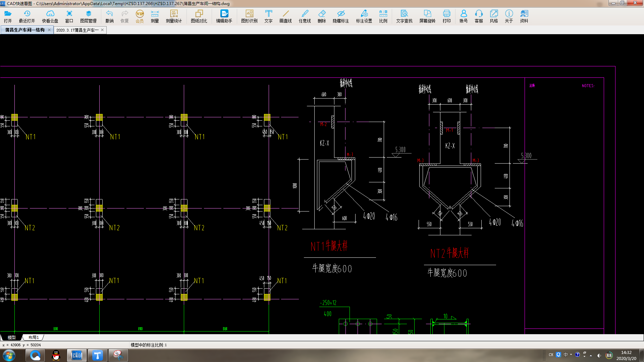644x362 pixels.
Task: Open 图层管理 layer management
Action: (88, 16)
